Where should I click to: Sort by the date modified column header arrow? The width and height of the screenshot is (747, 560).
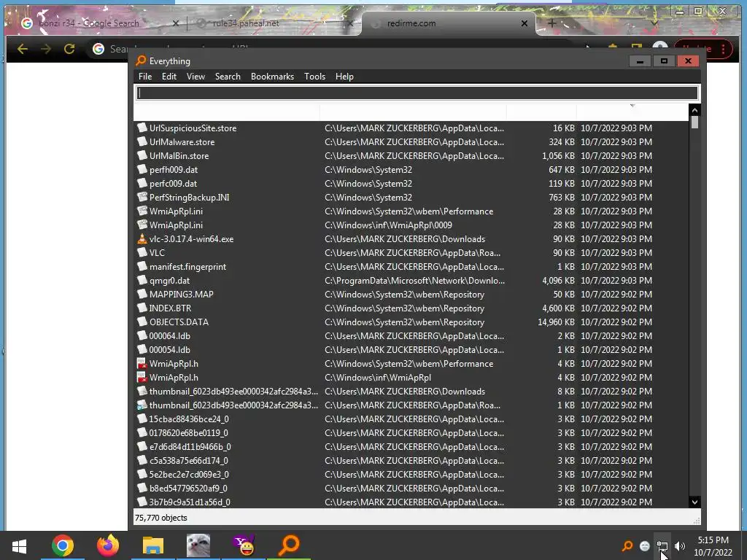pyautogui.click(x=632, y=106)
